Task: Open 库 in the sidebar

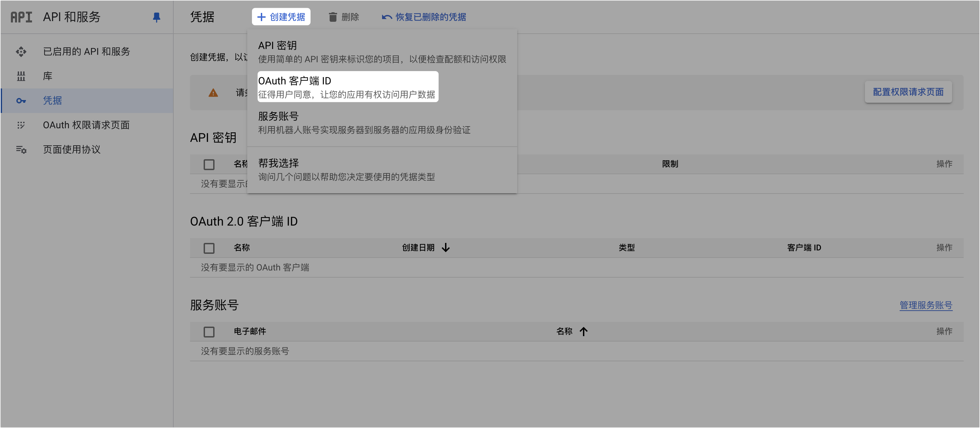Action: tap(87, 76)
